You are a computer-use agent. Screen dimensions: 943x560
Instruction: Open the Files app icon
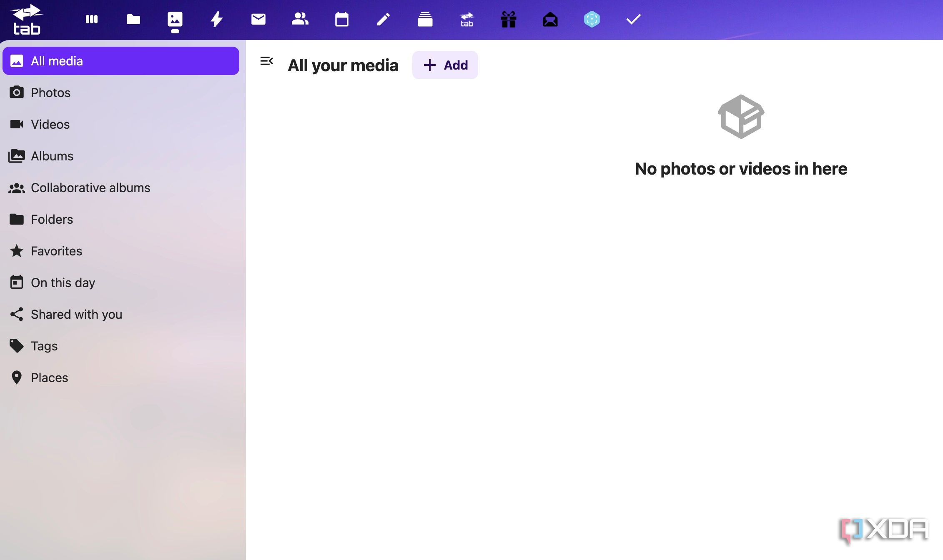[133, 19]
